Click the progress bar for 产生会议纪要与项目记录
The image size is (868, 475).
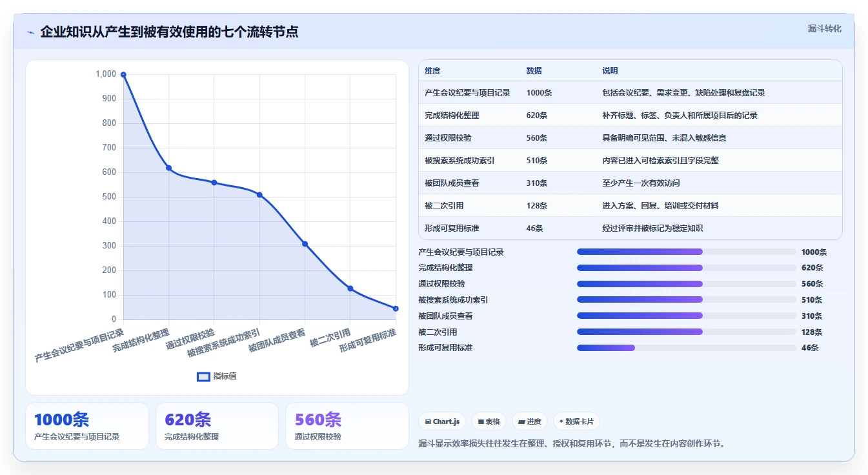(686, 252)
